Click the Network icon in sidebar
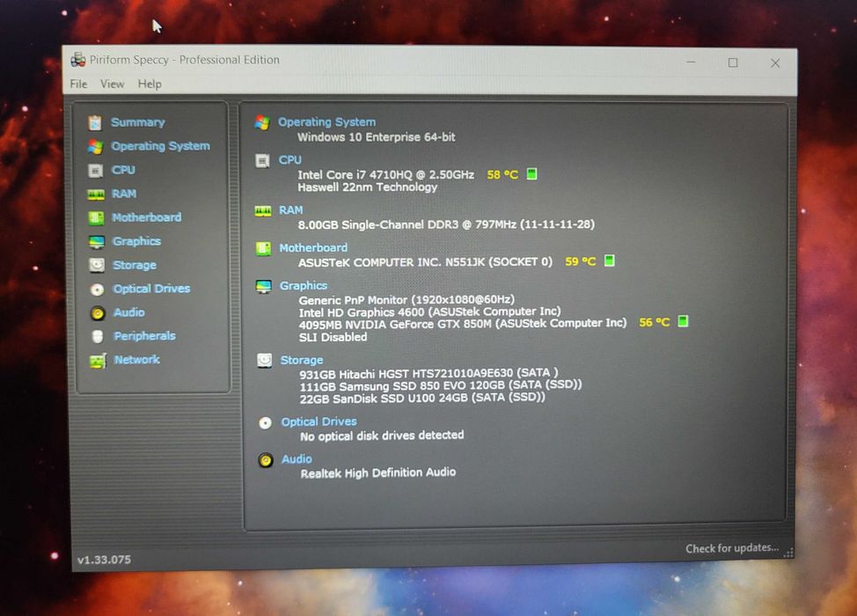The width and height of the screenshot is (857, 616). (98, 361)
